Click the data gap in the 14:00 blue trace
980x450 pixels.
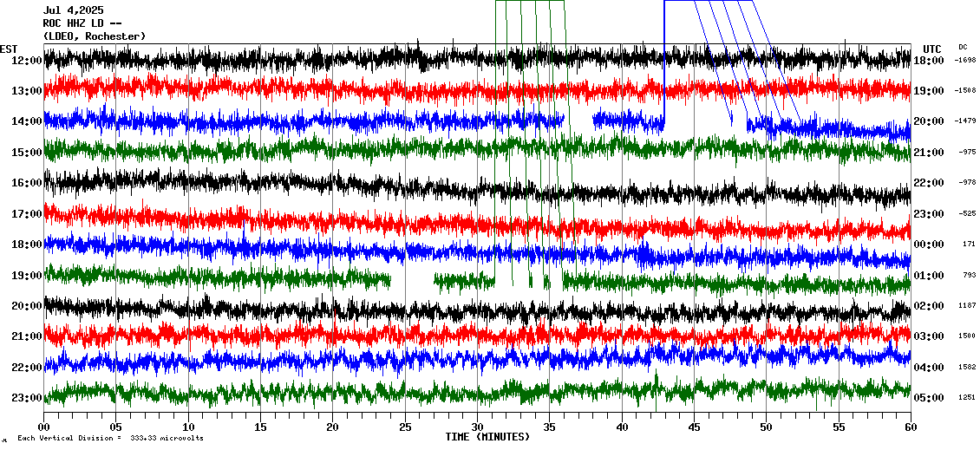pos(581,121)
